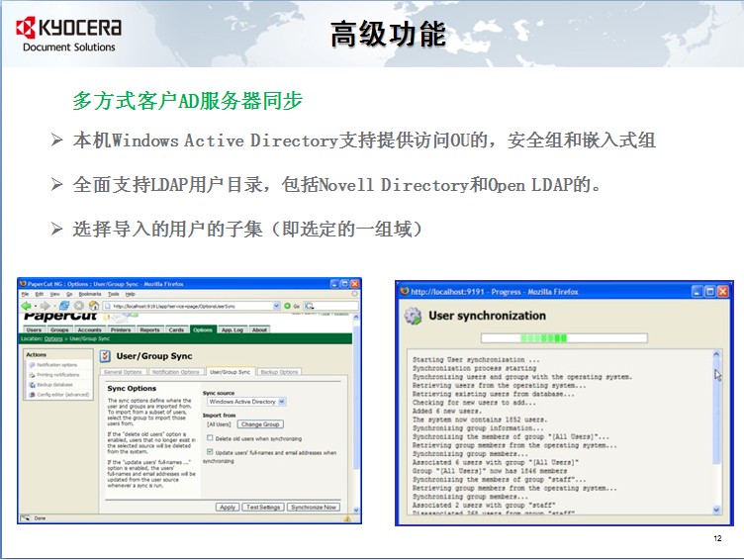The width and height of the screenshot is (744, 560).
Task: Click the sync log scrollbar down arrow
Action: 716,508
